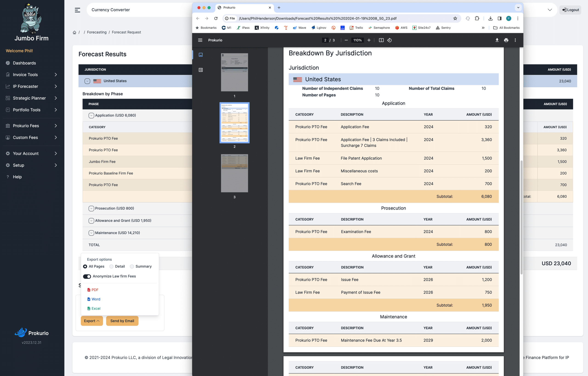This screenshot has height=376, width=588.
Task: Select Summary export option
Action: [x=132, y=266]
